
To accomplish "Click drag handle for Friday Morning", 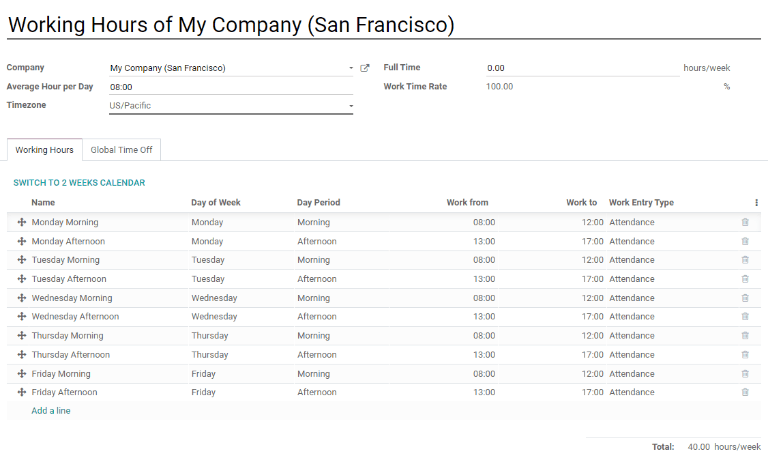I will coord(22,374).
